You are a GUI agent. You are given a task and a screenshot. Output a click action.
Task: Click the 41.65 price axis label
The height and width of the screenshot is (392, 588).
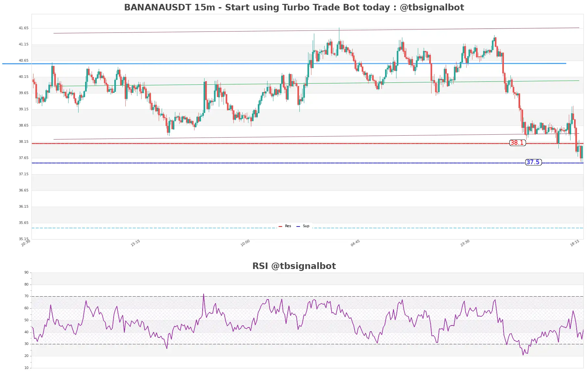tap(24, 28)
